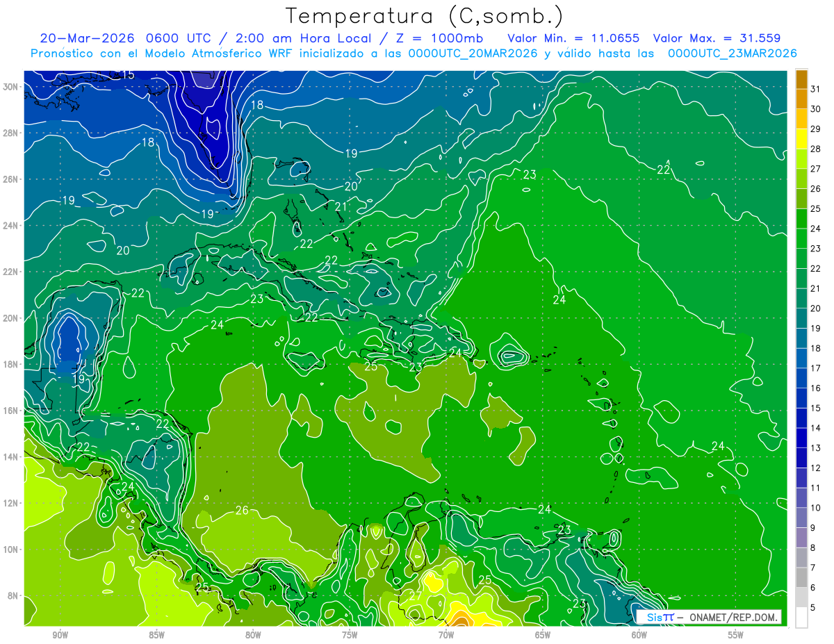
Task: Click the 70W longitude axis label
Action: tap(446, 635)
